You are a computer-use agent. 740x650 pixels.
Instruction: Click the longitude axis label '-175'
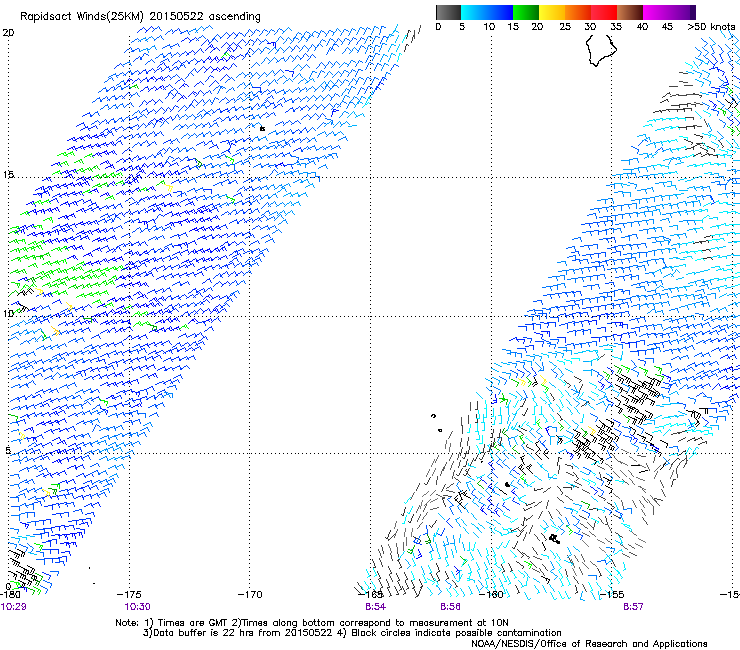(129, 595)
